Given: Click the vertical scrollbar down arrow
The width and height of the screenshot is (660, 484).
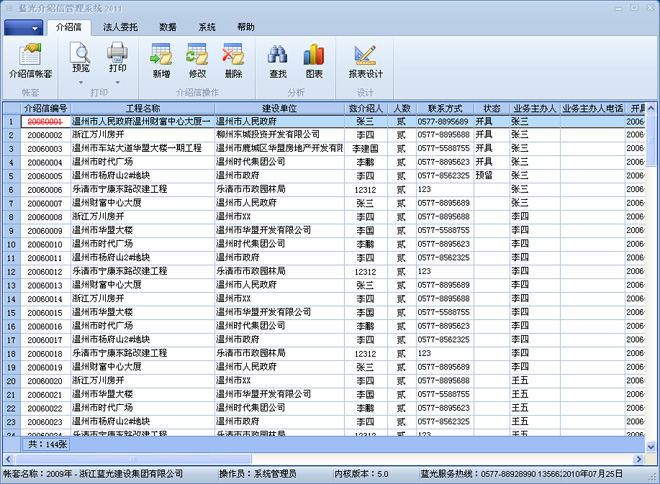Looking at the screenshot, I should coord(651,447).
